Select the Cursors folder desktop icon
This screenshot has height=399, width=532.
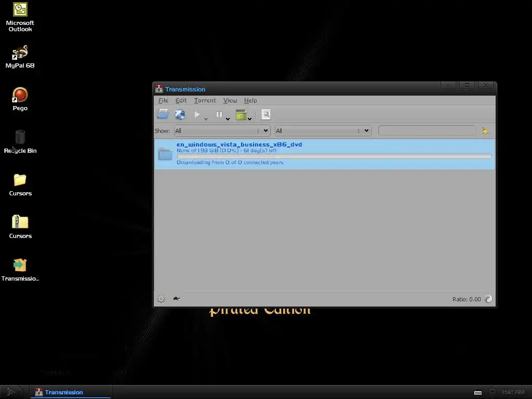20,184
